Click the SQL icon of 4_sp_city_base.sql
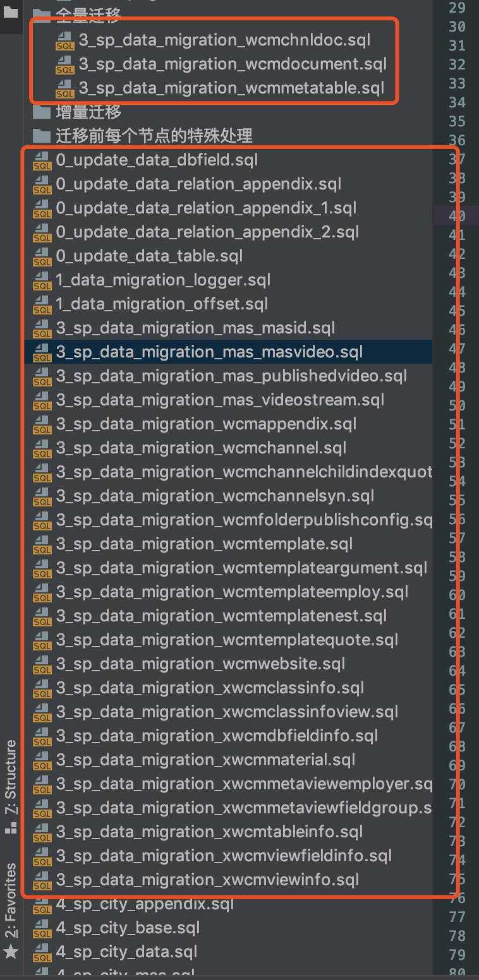 [42, 929]
